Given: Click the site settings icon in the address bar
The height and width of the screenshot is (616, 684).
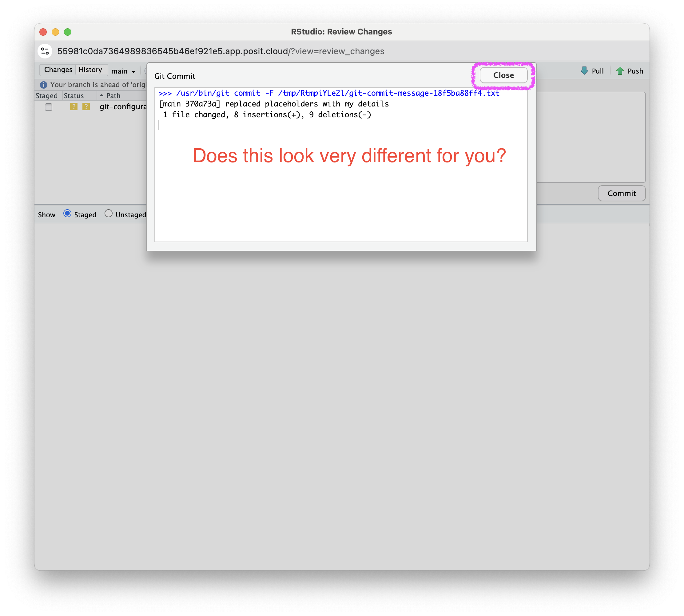Looking at the screenshot, I should (x=45, y=51).
